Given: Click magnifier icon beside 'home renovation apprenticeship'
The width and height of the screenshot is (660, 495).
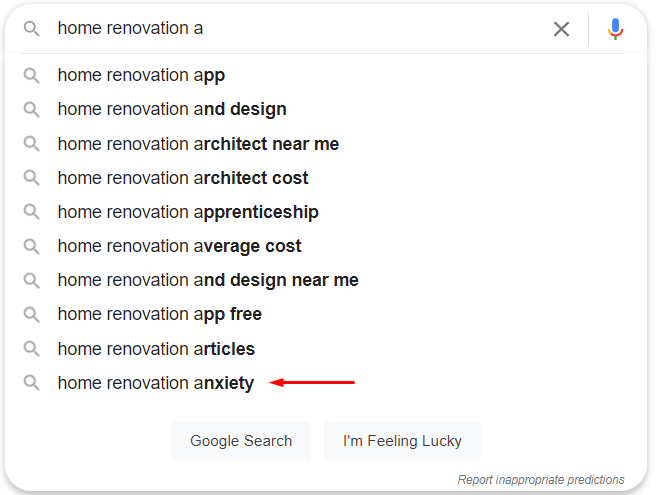Looking at the screenshot, I should (x=32, y=212).
